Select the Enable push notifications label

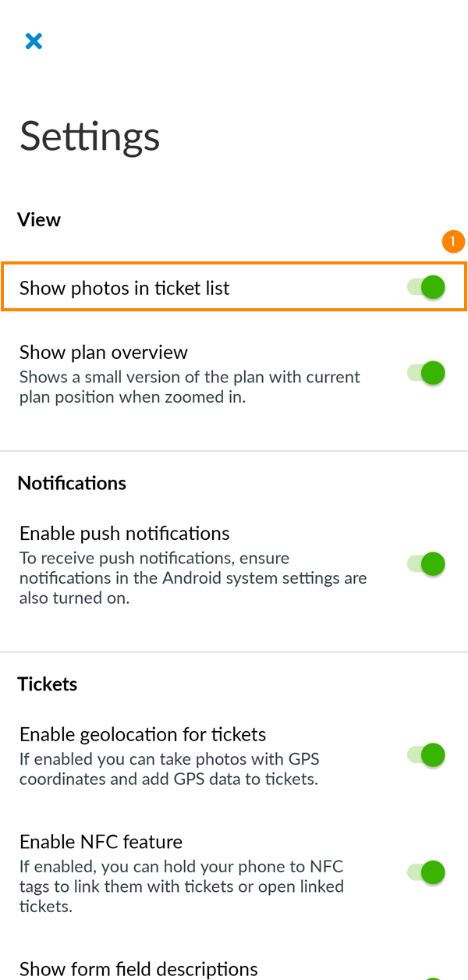click(124, 533)
